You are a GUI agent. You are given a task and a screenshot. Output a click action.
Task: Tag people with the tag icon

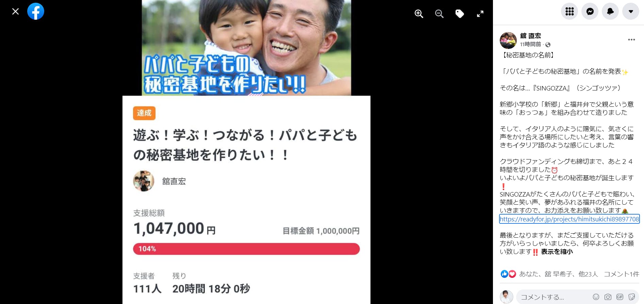(x=460, y=14)
